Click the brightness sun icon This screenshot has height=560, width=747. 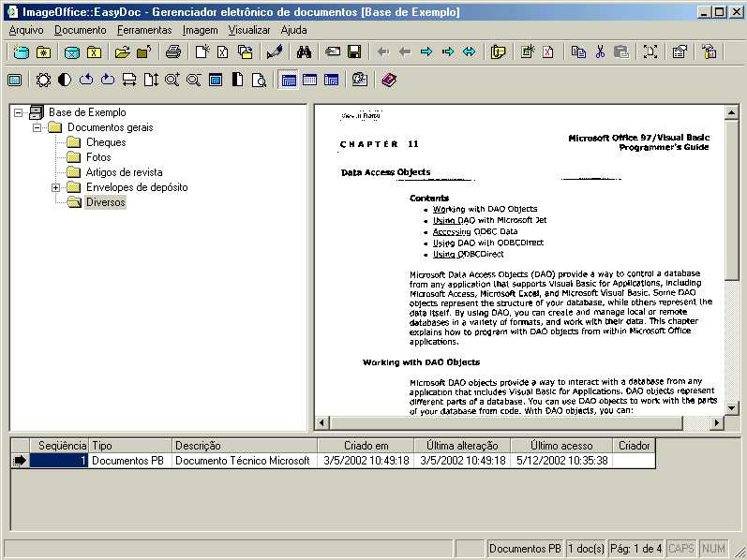[x=43, y=80]
